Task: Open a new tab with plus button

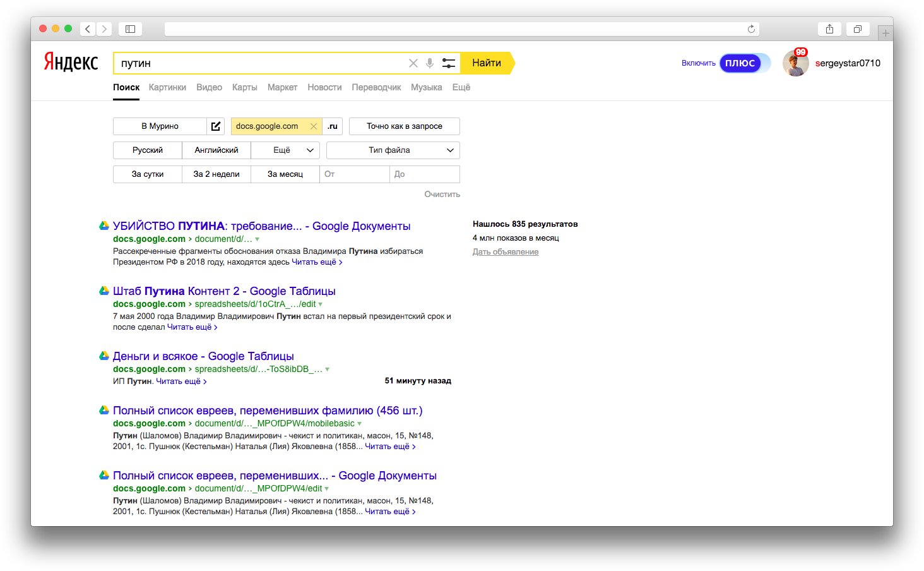Action: pos(885,33)
